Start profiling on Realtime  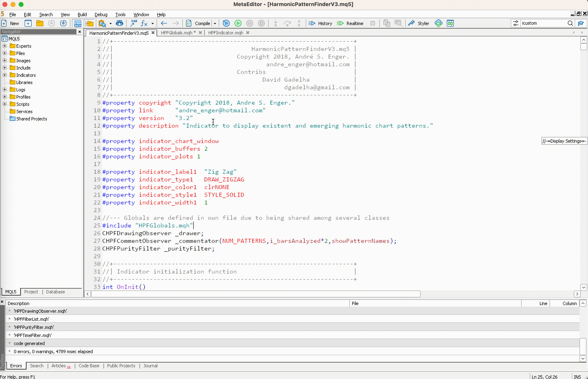[x=350, y=23]
